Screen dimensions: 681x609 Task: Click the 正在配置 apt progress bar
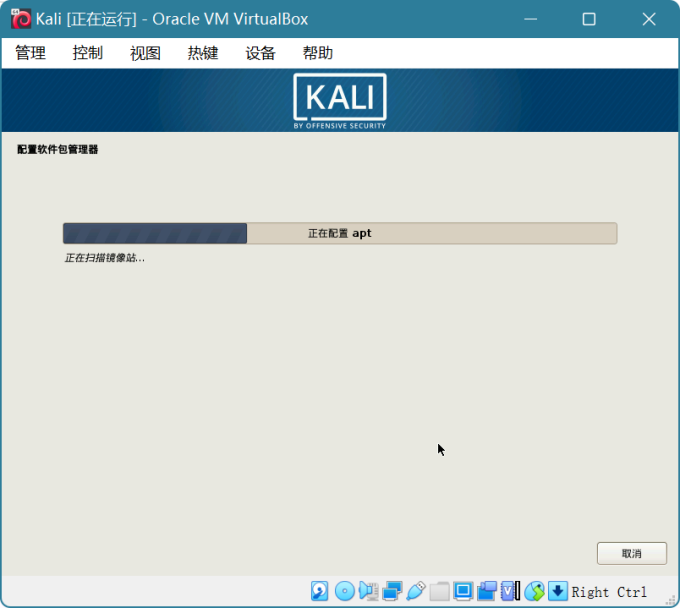[340, 233]
